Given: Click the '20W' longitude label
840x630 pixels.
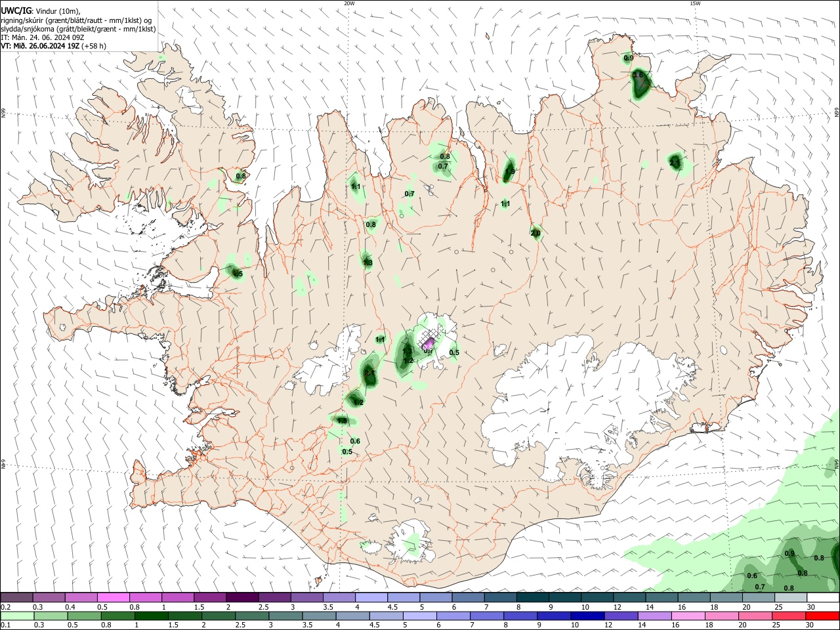Looking at the screenshot, I should tap(349, 3).
